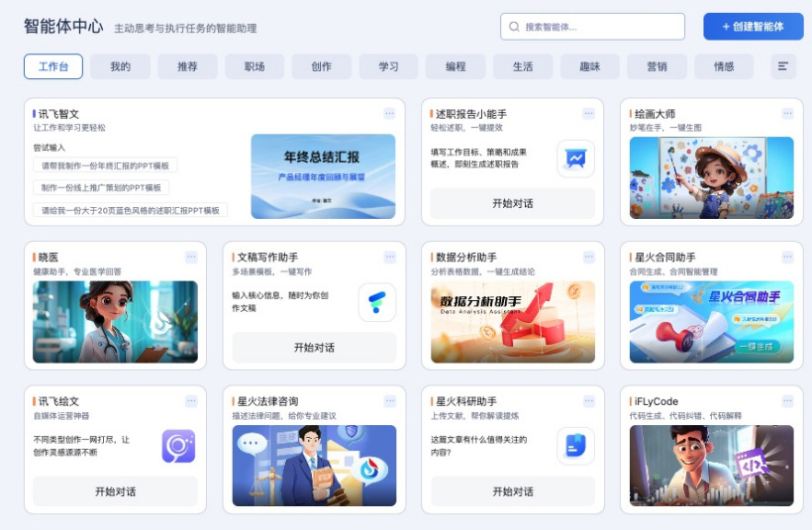Select the 创作 category tab
812x530 pixels.
pos(322,66)
